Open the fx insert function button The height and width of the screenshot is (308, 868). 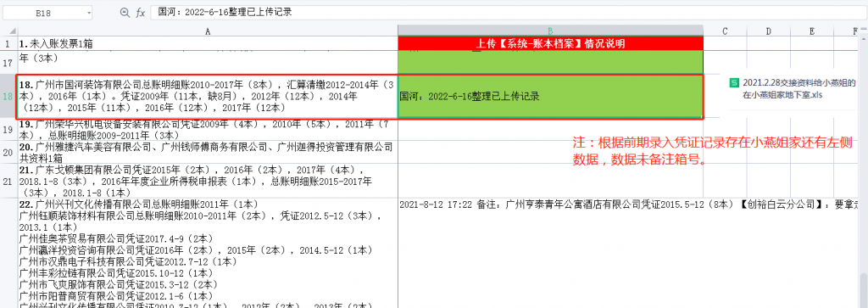click(141, 13)
